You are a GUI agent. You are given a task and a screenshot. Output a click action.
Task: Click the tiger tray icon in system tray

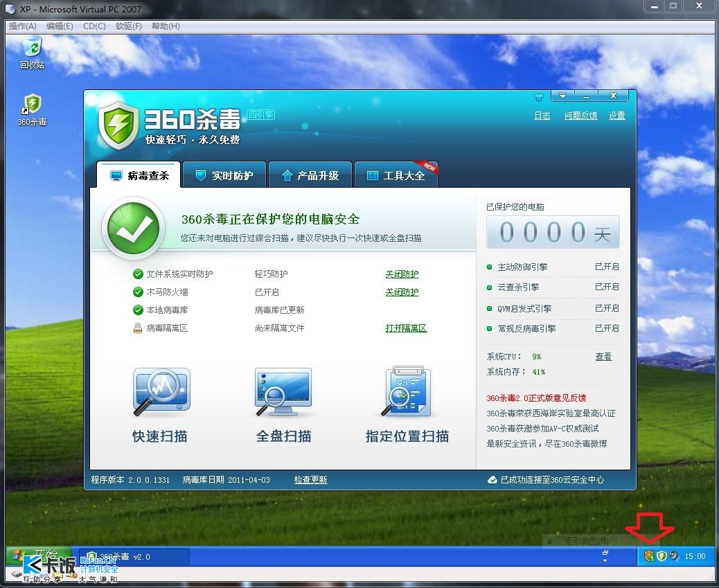(x=649, y=556)
